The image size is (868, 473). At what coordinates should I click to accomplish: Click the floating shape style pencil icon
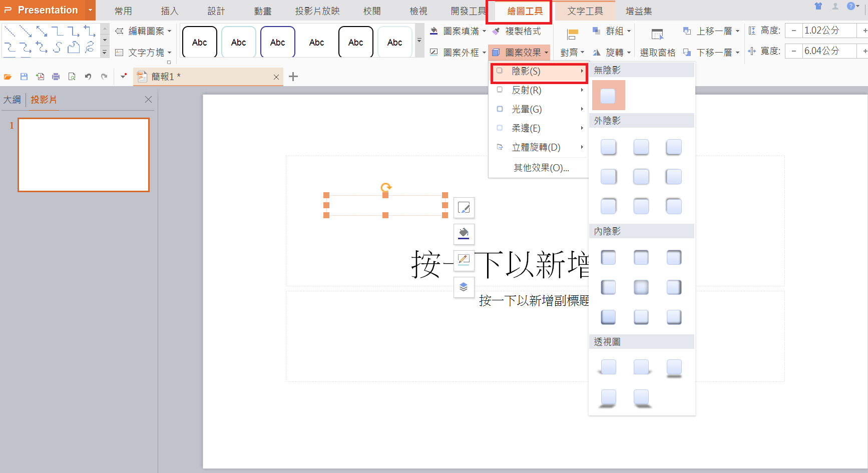tap(464, 208)
